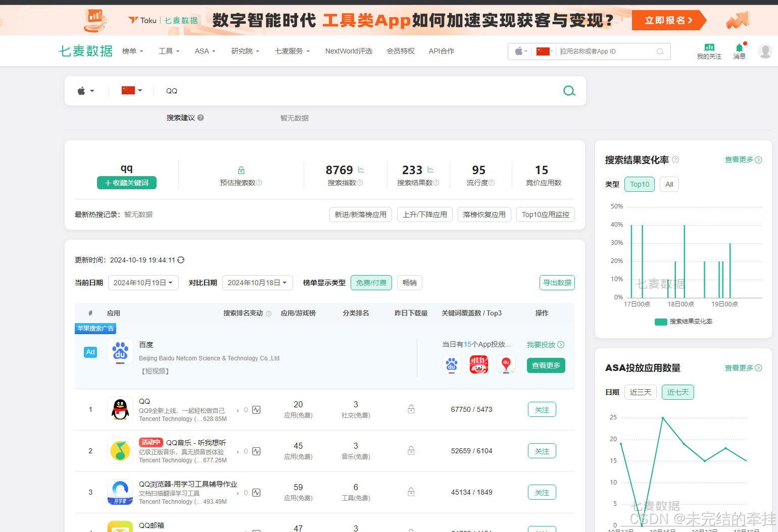The image size is (778, 532).
Task: Click the Baidu Maps ad app thumbnail
Action: [x=506, y=364]
